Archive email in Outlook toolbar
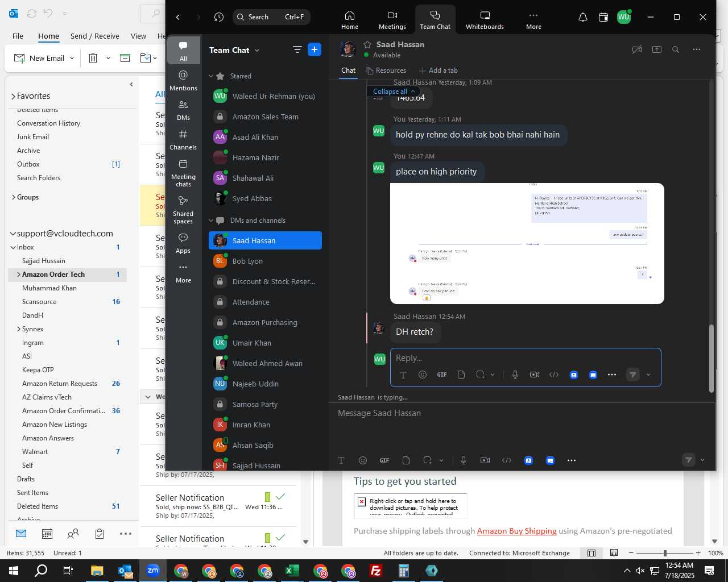Screen dimensions: 728x582 125,58
